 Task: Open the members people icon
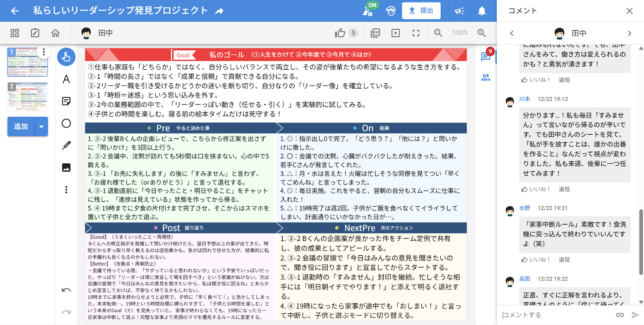tap(486, 77)
